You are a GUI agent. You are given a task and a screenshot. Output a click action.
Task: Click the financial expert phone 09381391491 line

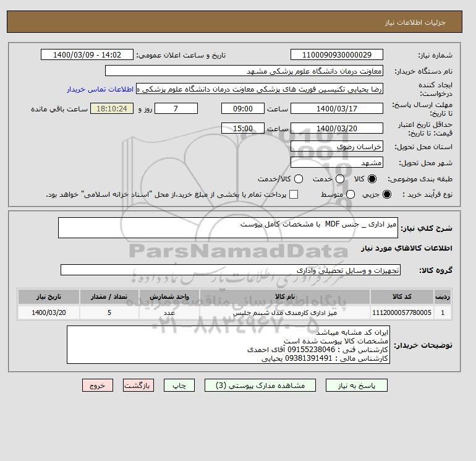[x=325, y=358]
